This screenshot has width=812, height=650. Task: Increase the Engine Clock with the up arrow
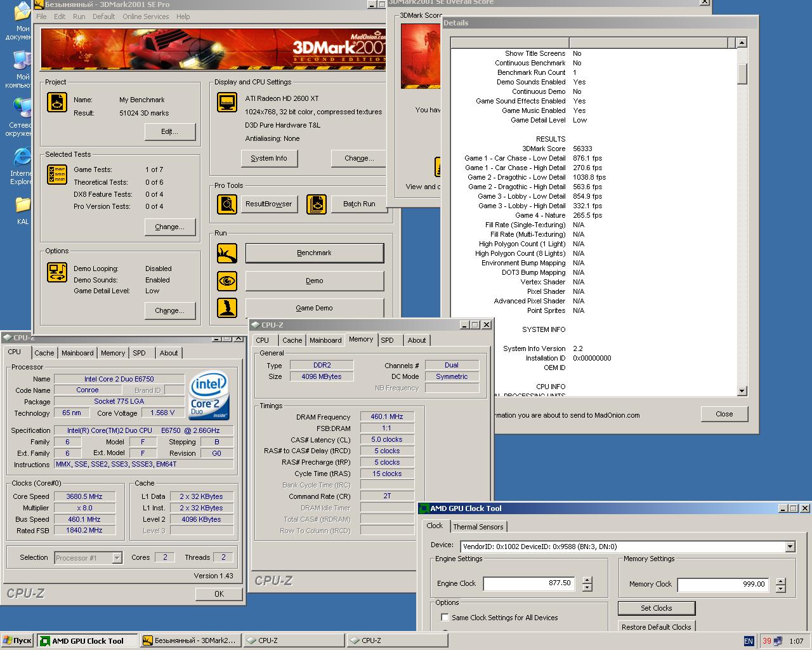coord(587,580)
